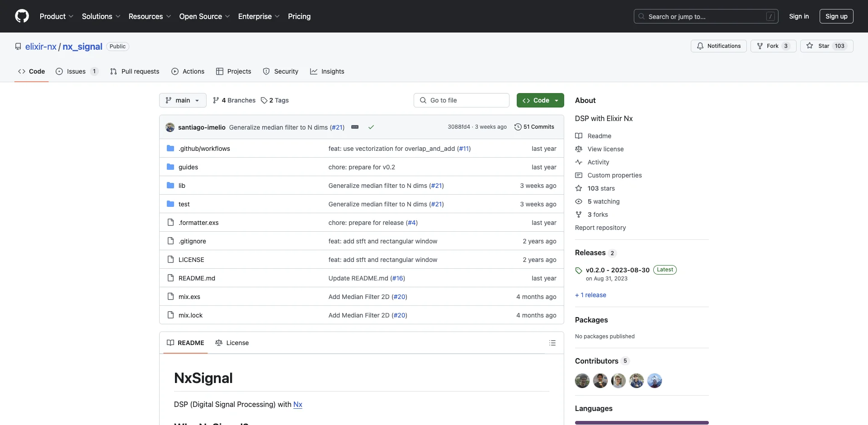Select the README tab
Viewport: 868px width, 425px height.
click(185, 343)
